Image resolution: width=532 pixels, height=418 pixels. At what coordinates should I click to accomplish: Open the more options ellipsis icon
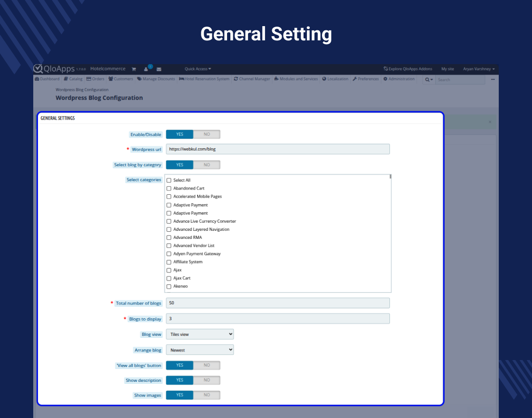[x=493, y=79]
